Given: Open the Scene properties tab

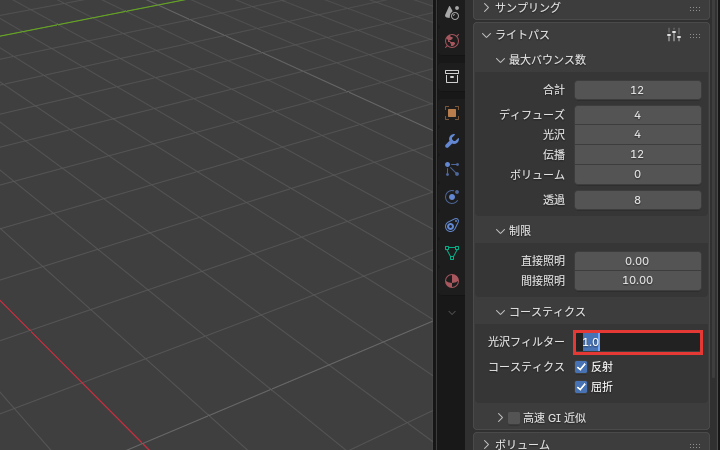Looking at the screenshot, I should [452, 13].
